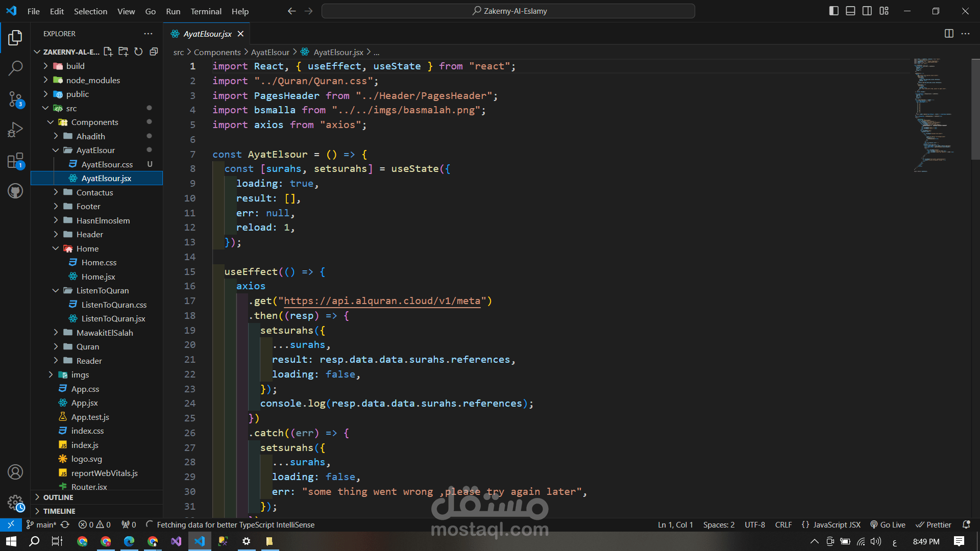Viewport: 980px width, 551px height.
Task: Open editor More Actions ellipsis
Action: pyautogui.click(x=965, y=34)
